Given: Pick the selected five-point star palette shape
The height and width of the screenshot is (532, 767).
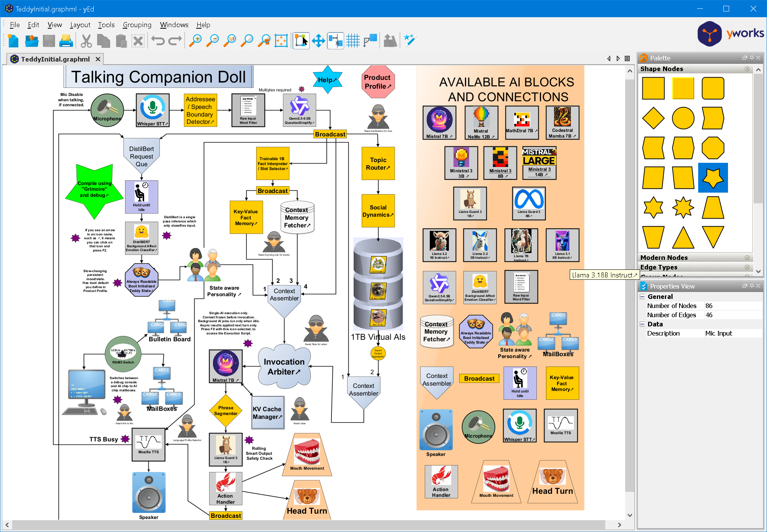Looking at the screenshot, I should pyautogui.click(x=713, y=178).
